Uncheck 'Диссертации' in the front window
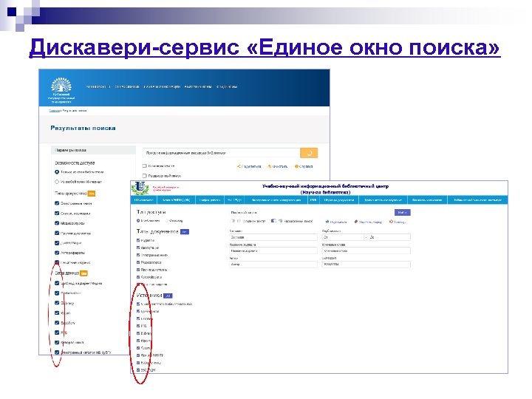 [138, 248]
